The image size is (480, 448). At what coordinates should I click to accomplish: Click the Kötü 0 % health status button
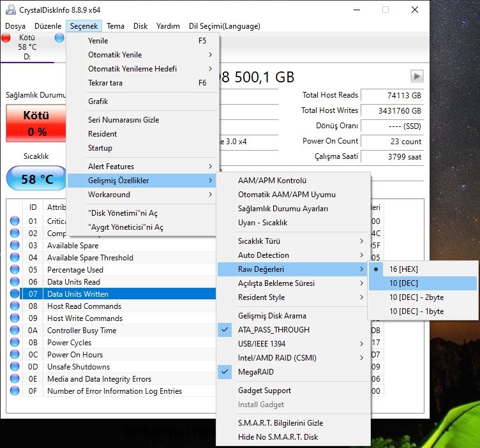(x=36, y=123)
